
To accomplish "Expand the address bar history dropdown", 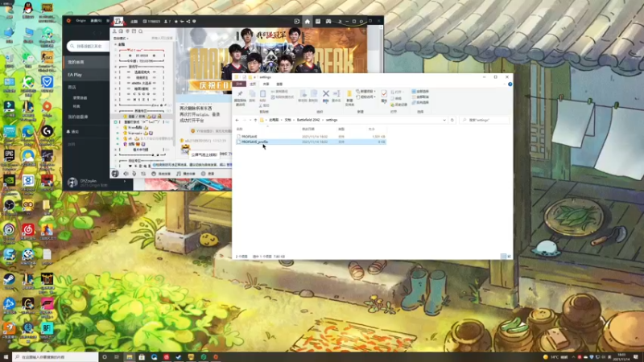I will [x=444, y=120].
